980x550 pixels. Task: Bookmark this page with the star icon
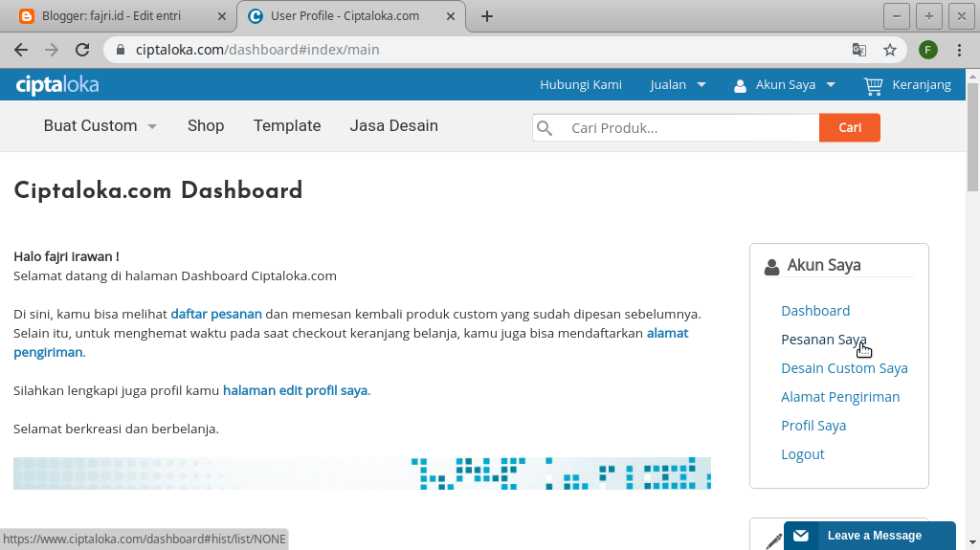[x=890, y=50]
